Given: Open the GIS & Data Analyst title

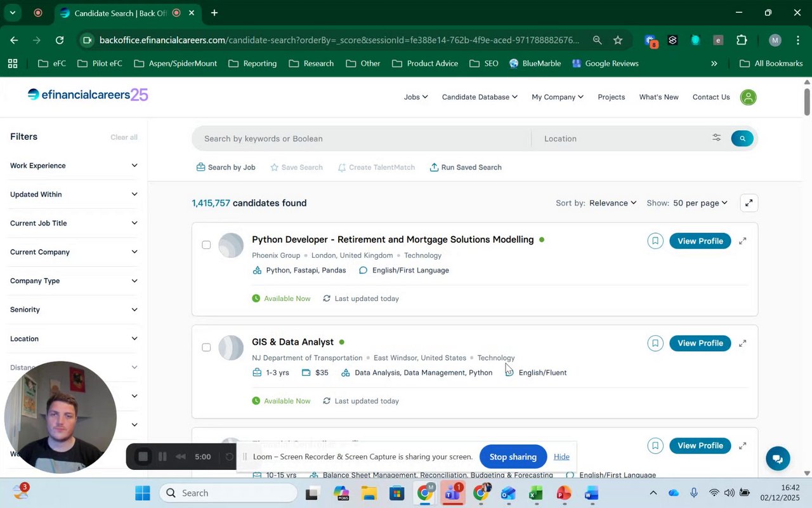Looking at the screenshot, I should [292, 342].
